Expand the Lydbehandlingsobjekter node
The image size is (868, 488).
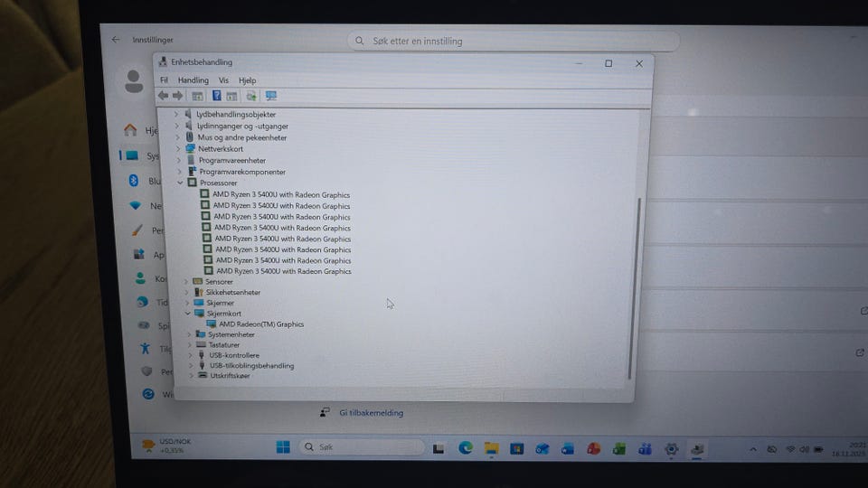click(176, 114)
